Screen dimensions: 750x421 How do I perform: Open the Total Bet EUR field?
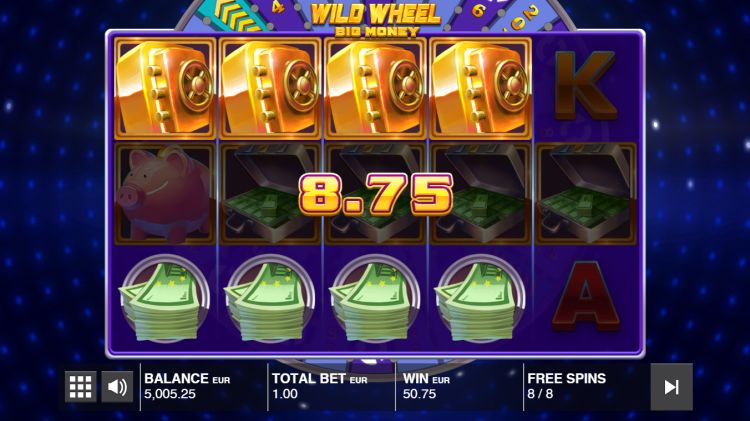[x=320, y=386]
